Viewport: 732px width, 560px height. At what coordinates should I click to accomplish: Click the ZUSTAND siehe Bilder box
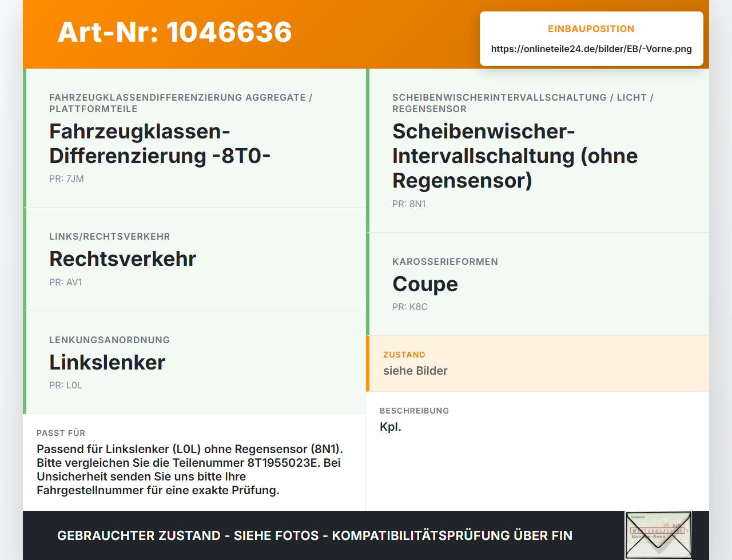click(538, 364)
